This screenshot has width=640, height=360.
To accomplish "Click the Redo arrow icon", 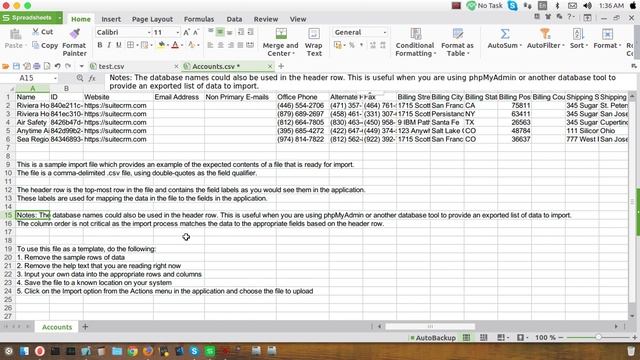I will (x=68, y=66).
